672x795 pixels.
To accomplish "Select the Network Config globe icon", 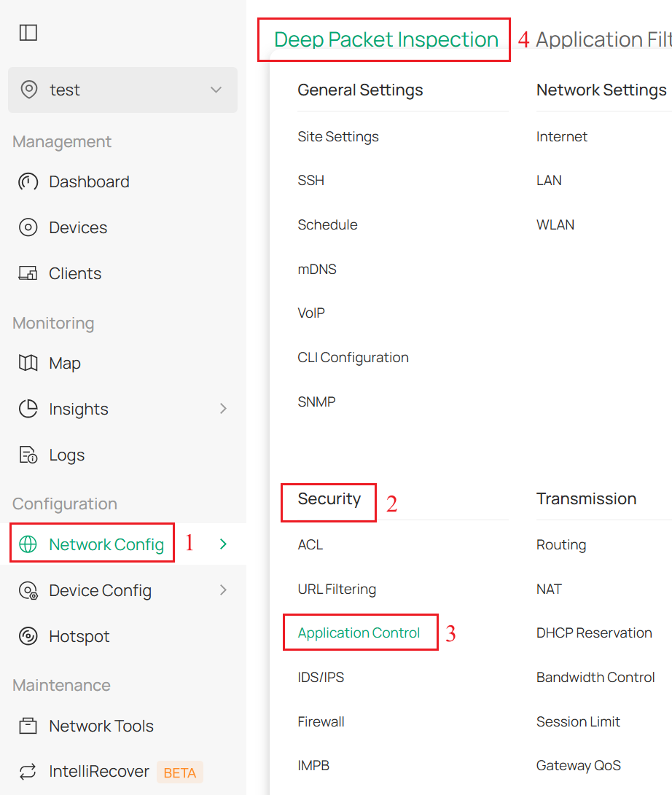I will click(x=27, y=544).
